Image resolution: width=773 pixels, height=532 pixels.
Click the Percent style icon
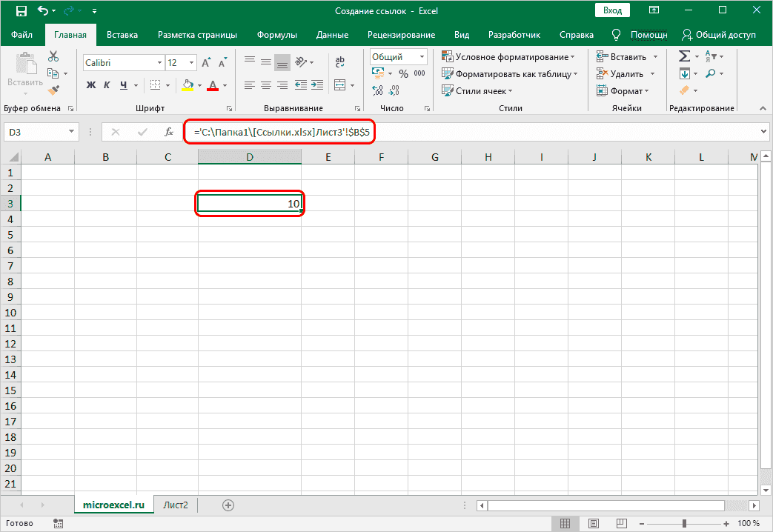tap(403, 73)
